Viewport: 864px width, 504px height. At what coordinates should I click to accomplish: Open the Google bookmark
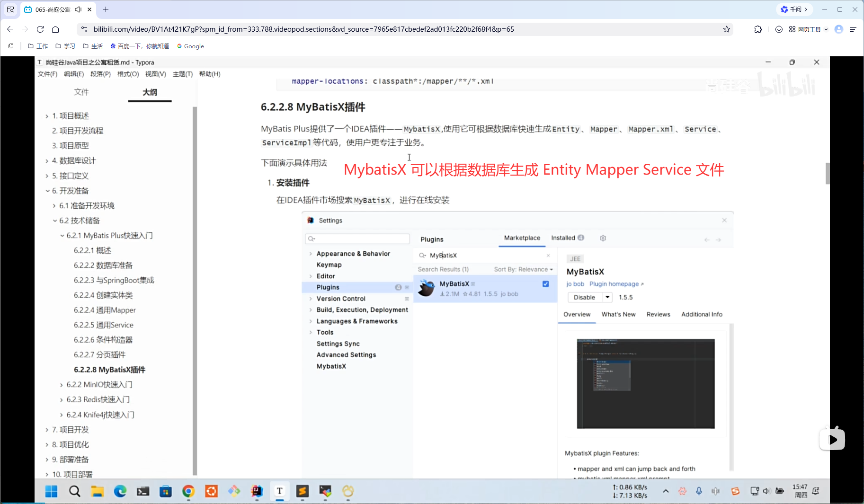(190, 46)
